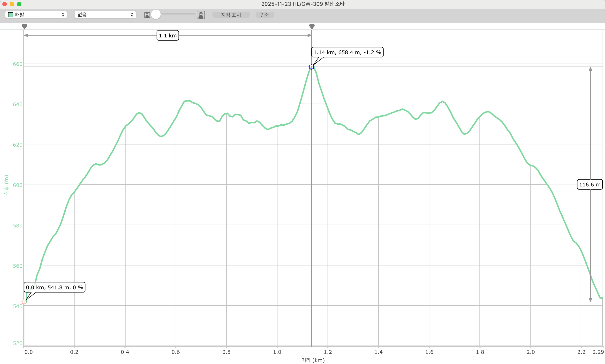Click the blue summit point marker

coord(311,67)
